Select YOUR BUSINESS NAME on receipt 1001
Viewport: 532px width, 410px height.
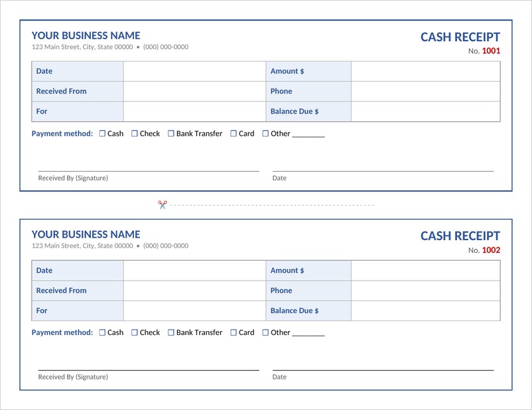coord(86,36)
